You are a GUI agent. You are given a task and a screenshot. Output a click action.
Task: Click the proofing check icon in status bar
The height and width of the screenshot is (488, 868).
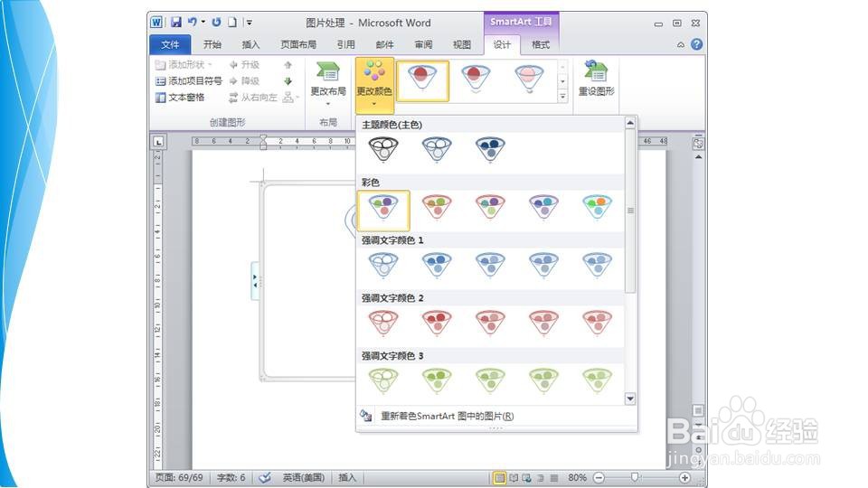[x=265, y=477]
